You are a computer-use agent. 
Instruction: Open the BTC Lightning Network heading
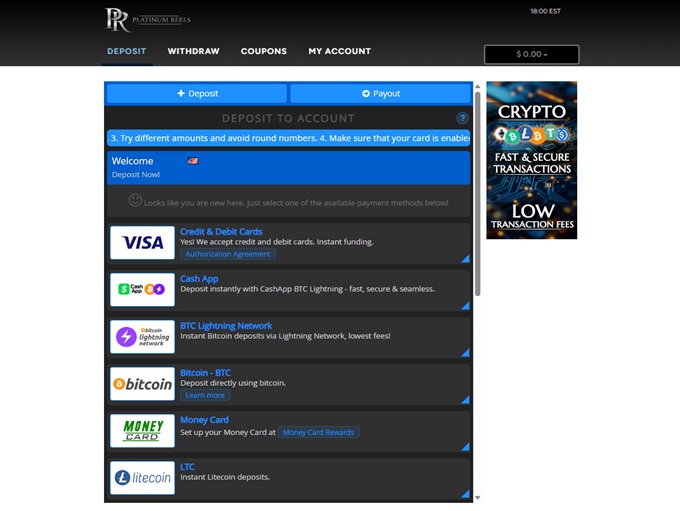[x=226, y=326]
